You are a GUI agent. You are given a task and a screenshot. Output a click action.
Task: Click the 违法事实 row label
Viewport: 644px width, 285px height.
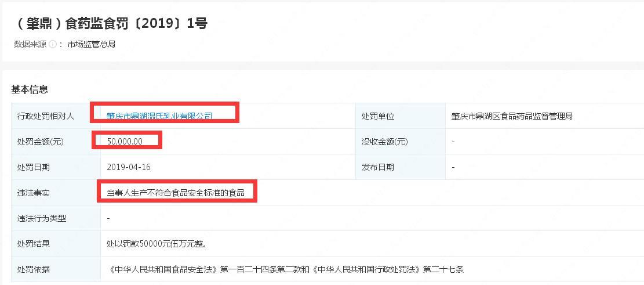click(34, 193)
